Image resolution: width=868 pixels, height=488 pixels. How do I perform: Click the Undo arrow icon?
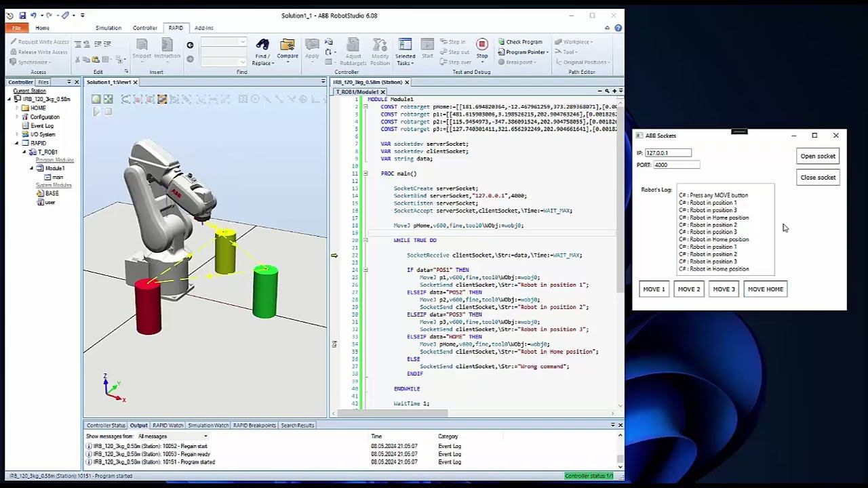[x=33, y=15]
